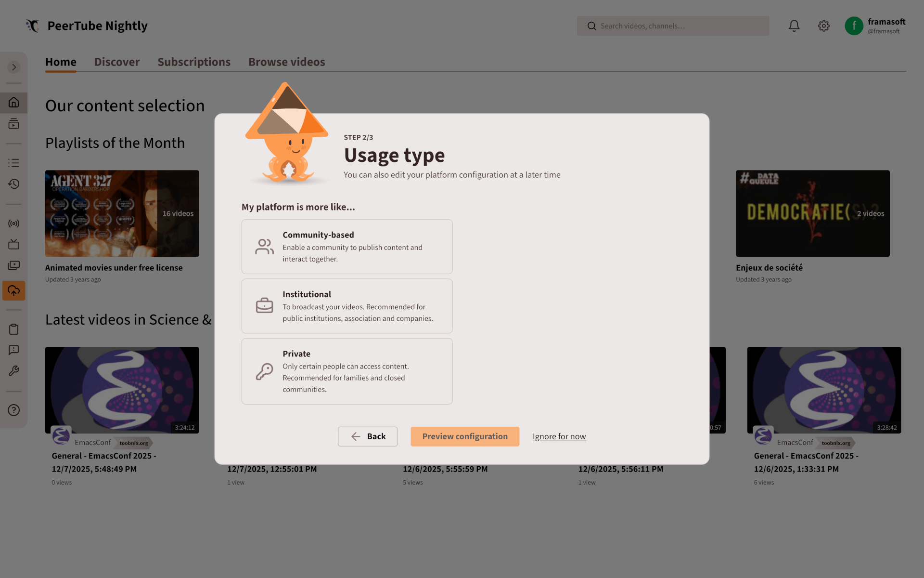Click the Preview configuration button

point(465,436)
